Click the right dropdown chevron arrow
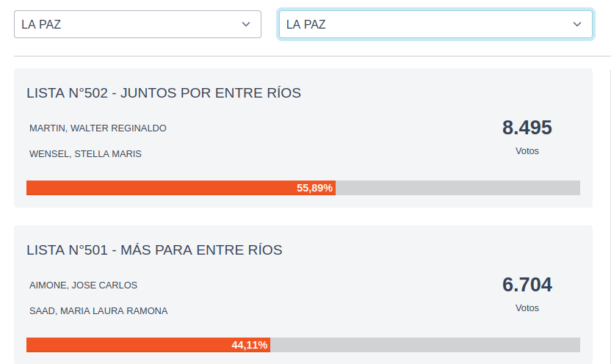This screenshot has width=611, height=364. pos(577,24)
